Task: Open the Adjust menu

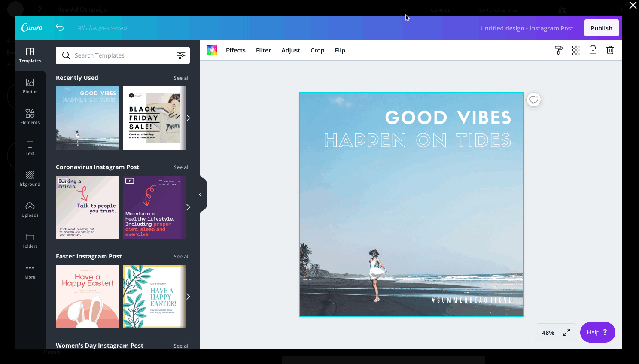Action: (291, 50)
